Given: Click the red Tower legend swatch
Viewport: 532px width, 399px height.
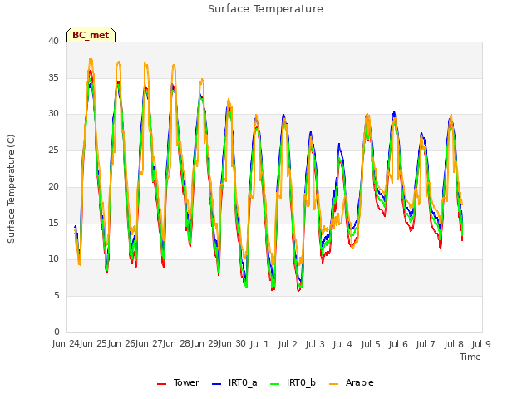Looking at the screenshot, I should [161, 384].
